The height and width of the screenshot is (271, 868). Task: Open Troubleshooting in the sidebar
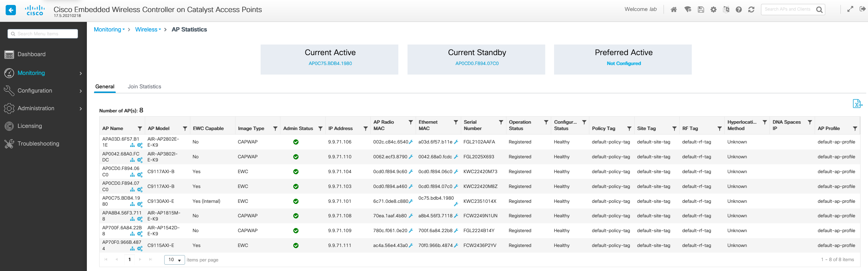pos(38,144)
